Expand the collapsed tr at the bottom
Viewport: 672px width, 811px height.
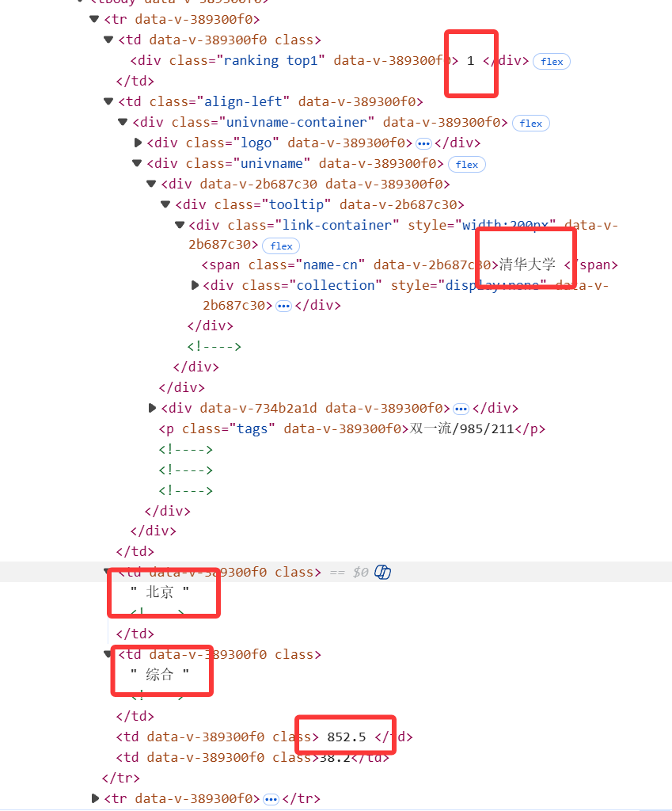(95, 798)
